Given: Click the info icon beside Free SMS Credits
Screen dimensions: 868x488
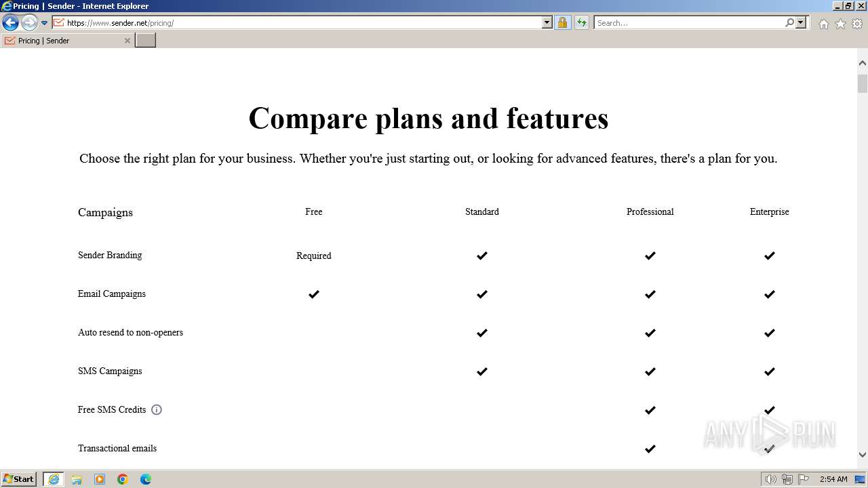Looking at the screenshot, I should [x=157, y=409].
